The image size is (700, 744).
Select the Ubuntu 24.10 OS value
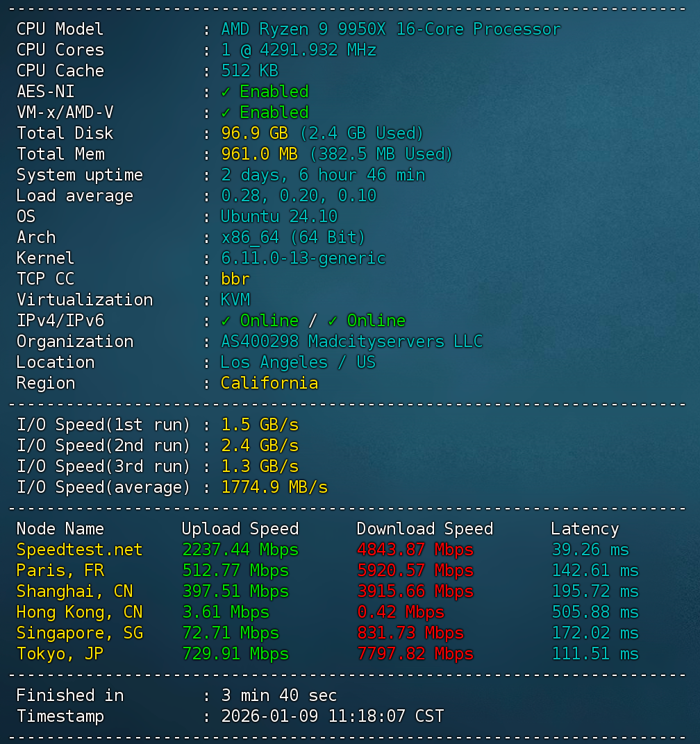278,217
